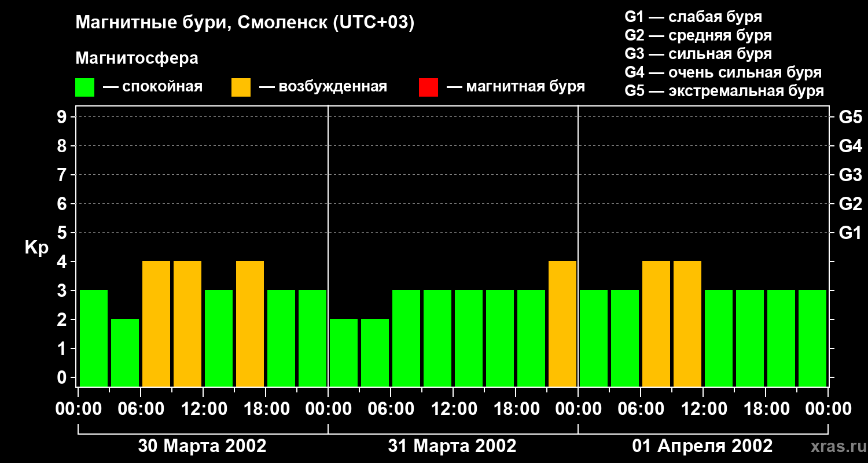Click the G3 — сильная буря legend text

coord(698,54)
